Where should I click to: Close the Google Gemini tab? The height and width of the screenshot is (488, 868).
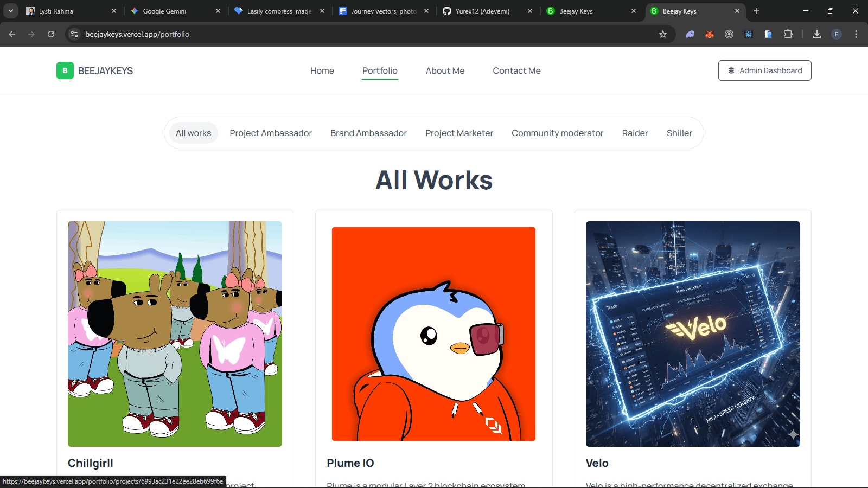pos(218,11)
